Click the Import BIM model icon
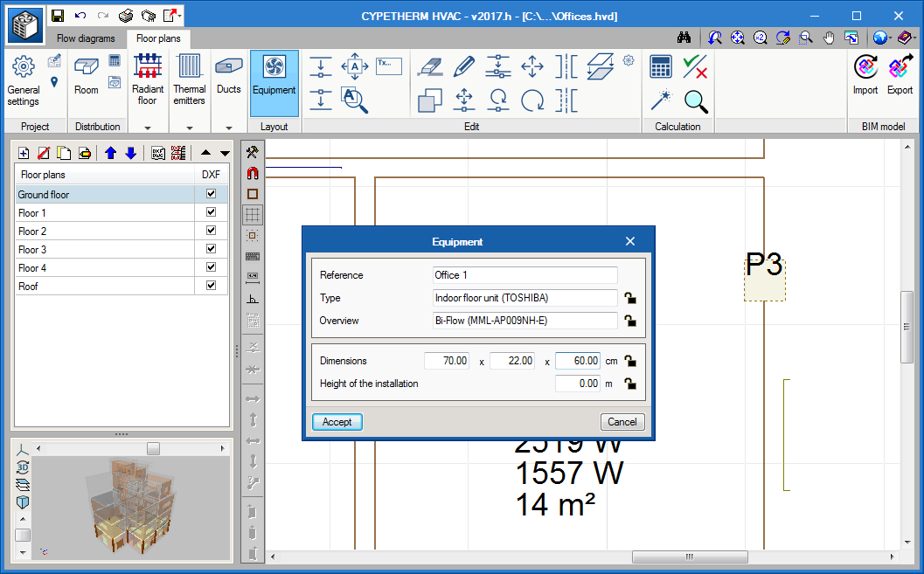The image size is (924, 574). [865, 75]
